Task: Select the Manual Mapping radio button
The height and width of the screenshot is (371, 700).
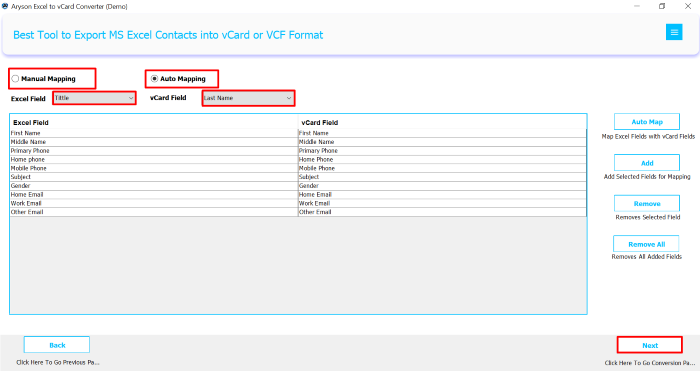Action: click(15, 79)
